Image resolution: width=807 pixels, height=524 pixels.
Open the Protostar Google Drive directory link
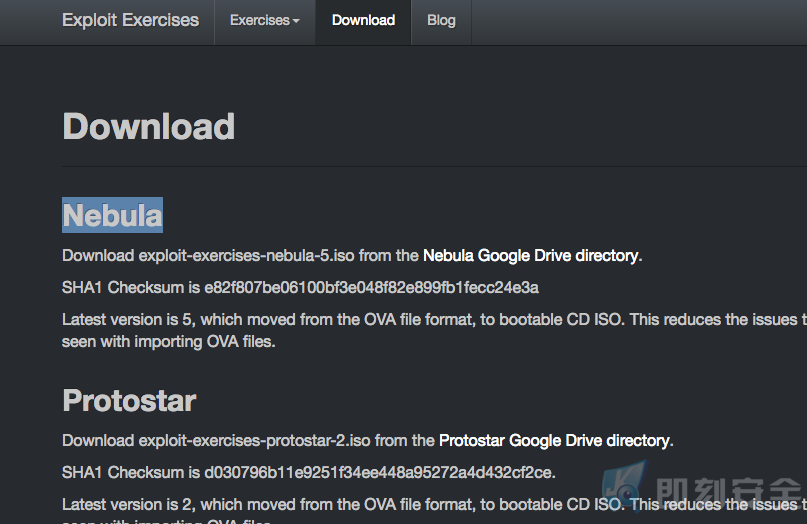[x=554, y=441]
